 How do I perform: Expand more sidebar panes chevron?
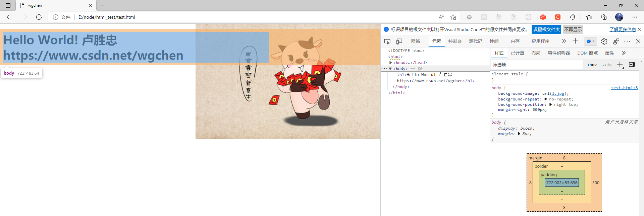pyautogui.click(x=624, y=53)
